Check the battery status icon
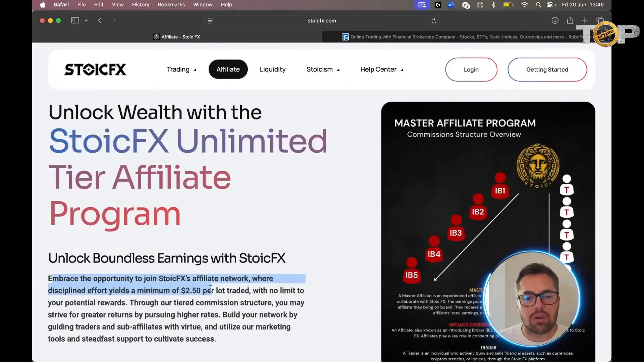Viewport: 644px width, 362px height. click(508, 5)
